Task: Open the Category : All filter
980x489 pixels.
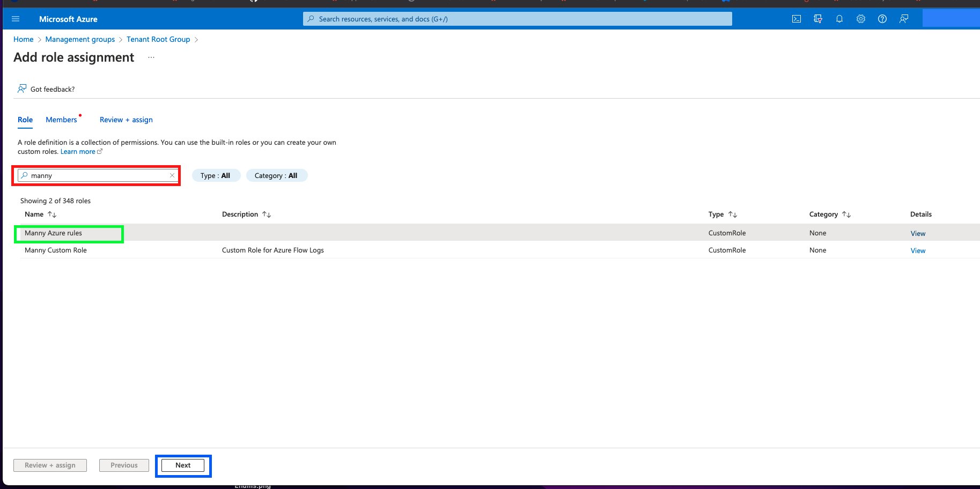Action: 277,175
